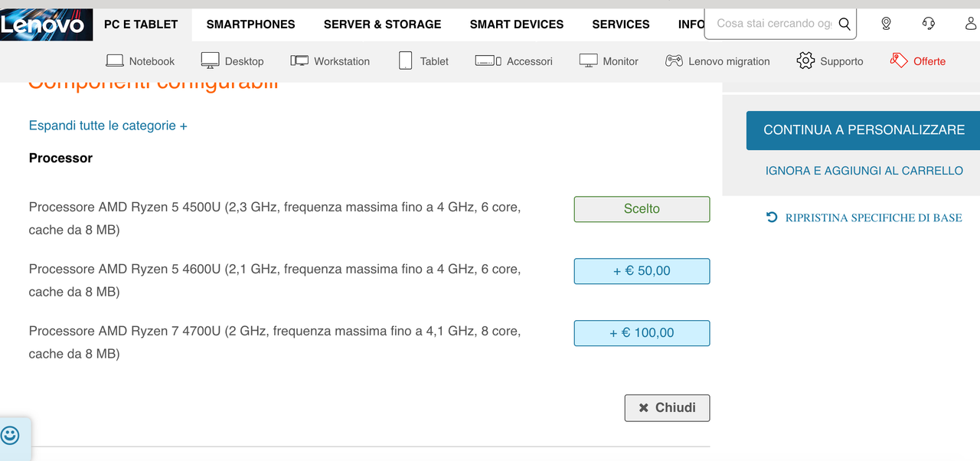Click the Ryzen 7 4700U processor description

coord(275,342)
